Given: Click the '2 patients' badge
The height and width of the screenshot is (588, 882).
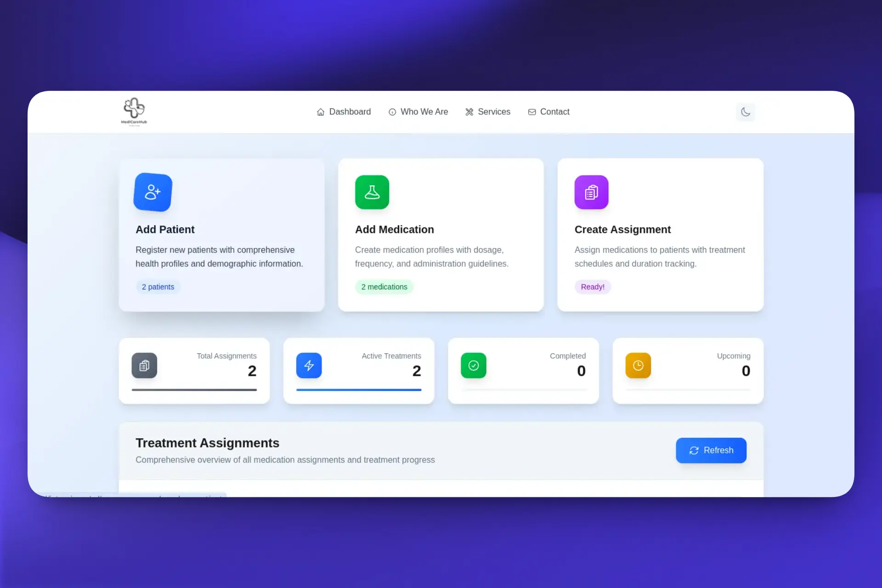Looking at the screenshot, I should [x=158, y=287].
